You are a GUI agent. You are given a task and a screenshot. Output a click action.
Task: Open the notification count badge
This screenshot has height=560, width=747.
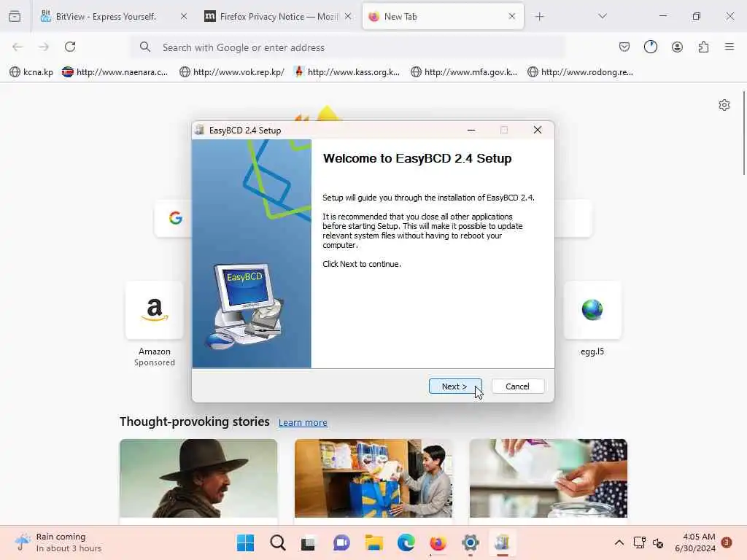click(727, 542)
